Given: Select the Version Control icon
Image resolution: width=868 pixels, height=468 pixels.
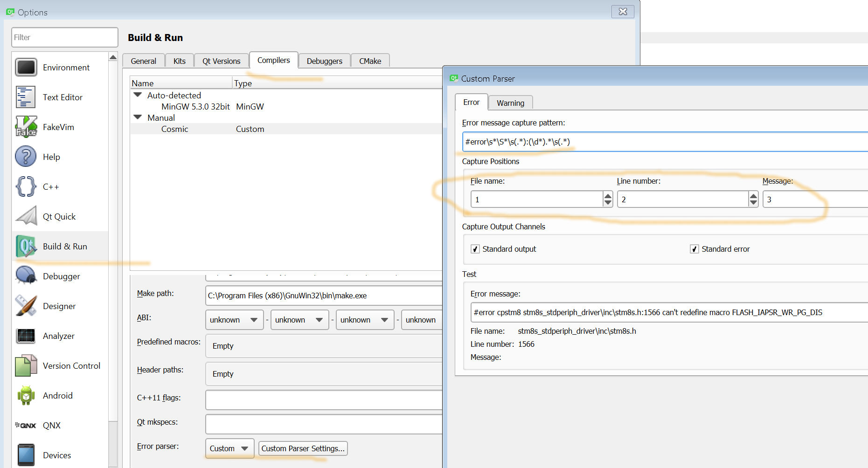Looking at the screenshot, I should click(x=26, y=365).
